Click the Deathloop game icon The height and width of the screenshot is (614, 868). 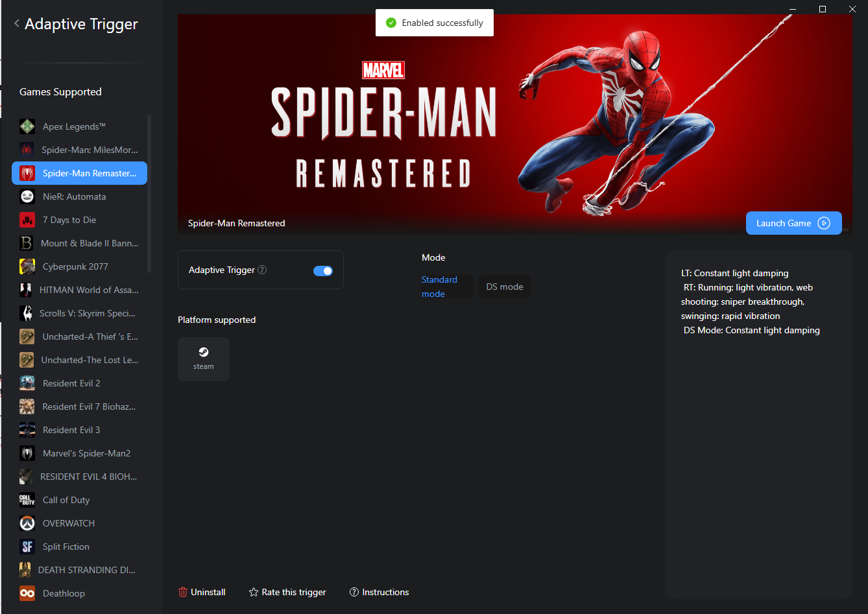point(27,593)
